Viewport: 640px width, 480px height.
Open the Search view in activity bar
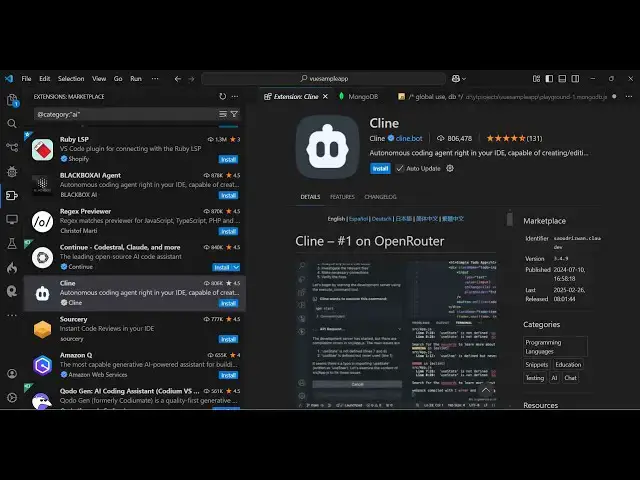click(x=12, y=123)
